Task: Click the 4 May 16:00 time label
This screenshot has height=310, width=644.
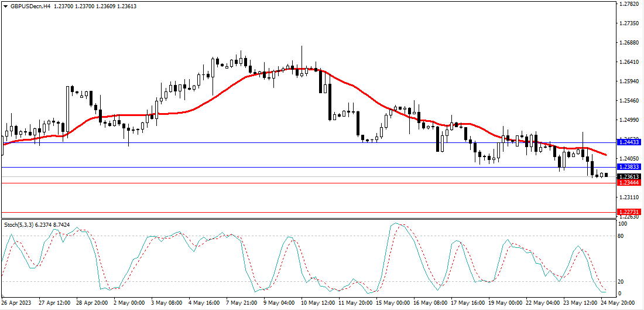Action: pos(204,302)
